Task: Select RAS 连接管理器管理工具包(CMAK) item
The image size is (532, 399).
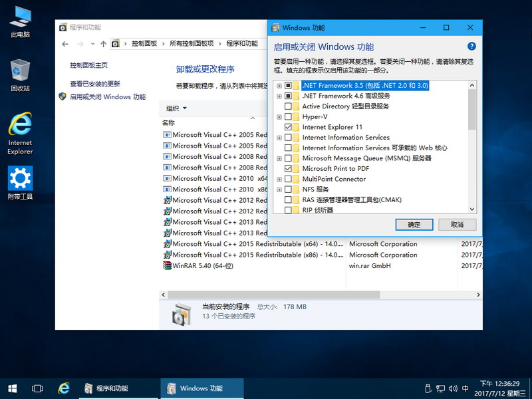Action: 352,200
